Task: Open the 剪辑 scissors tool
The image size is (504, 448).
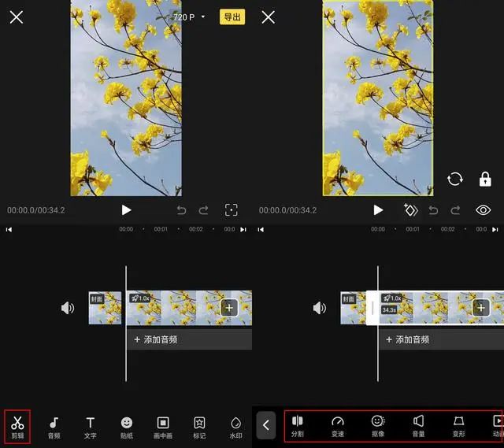Action: click(x=17, y=427)
